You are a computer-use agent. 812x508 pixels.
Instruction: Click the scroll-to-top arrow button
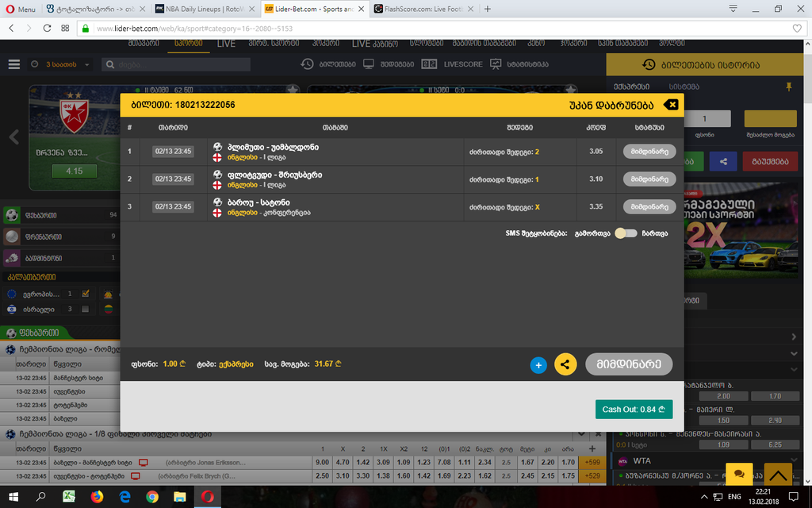[x=778, y=474]
